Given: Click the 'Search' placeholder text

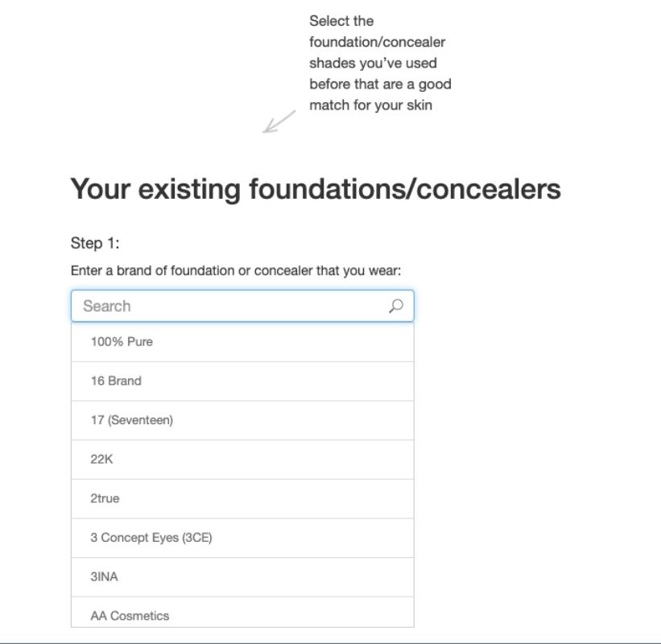Looking at the screenshot, I should [106, 306].
